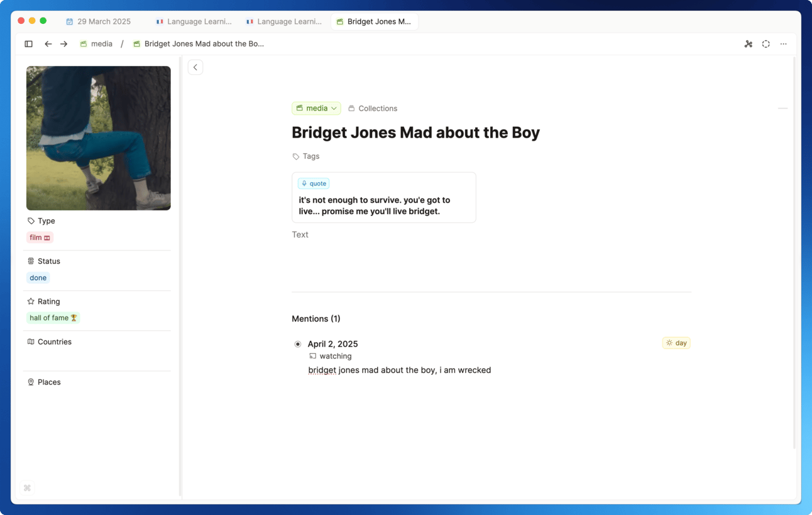Screen dimensions: 812x515
Task: Click the Bridget Jones breadcrumb title
Action: pyautogui.click(x=199, y=44)
